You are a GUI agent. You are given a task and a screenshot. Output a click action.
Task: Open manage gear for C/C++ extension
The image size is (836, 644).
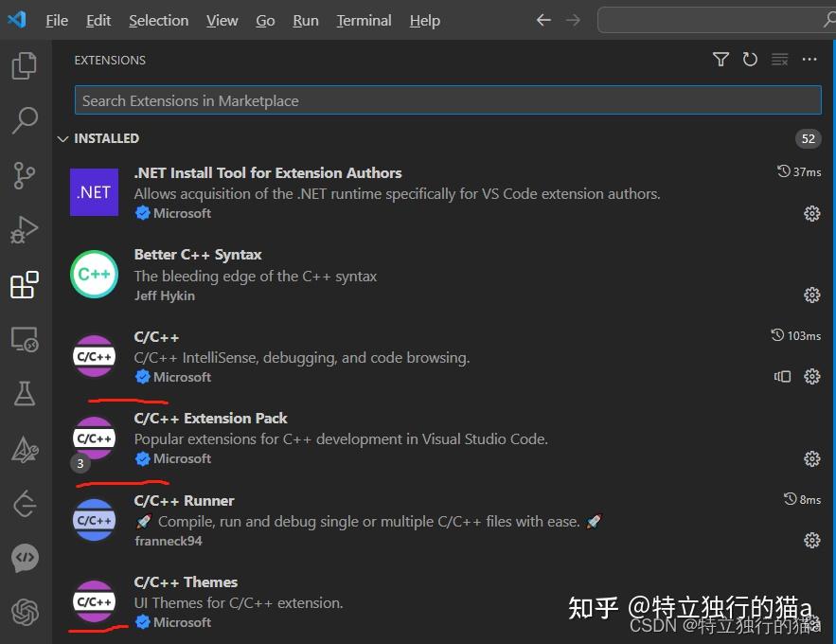pyautogui.click(x=811, y=376)
